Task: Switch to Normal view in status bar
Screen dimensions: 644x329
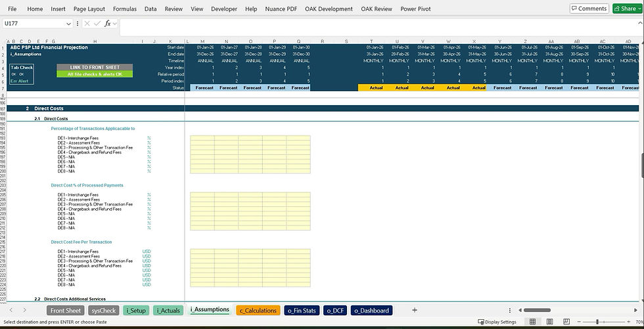Action: point(532,322)
